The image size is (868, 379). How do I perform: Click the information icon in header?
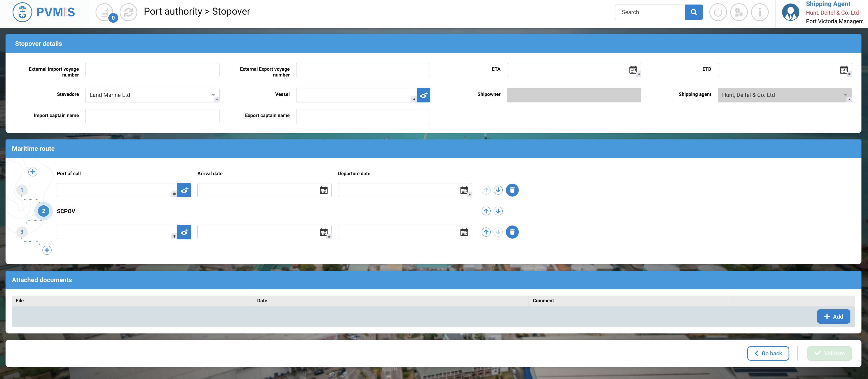coord(759,12)
